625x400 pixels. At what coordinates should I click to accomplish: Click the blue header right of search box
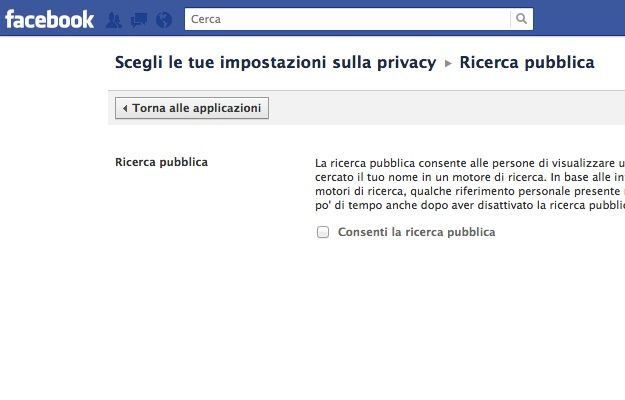[x=579, y=19]
